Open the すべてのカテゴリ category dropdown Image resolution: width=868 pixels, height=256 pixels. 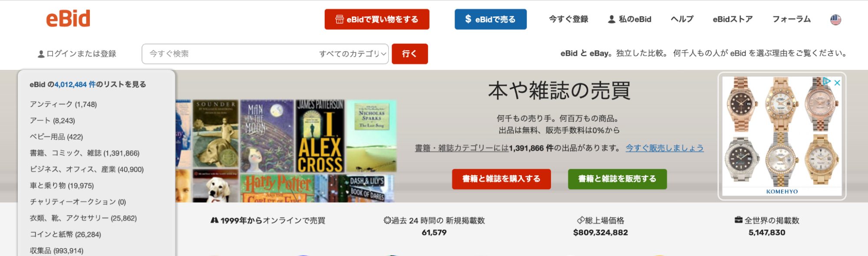(352, 54)
